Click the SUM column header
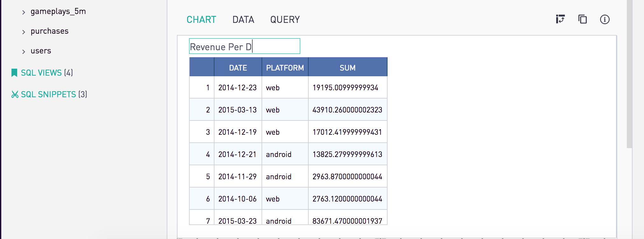644x239 pixels. [347, 67]
